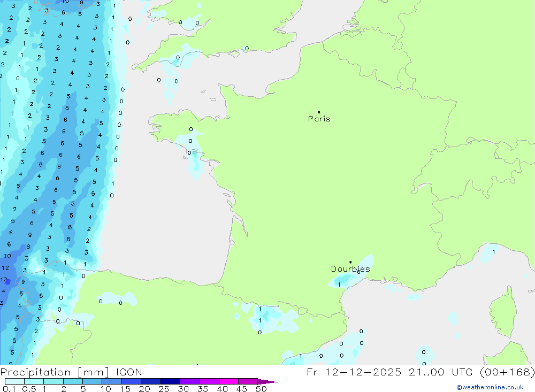Select the 40–45 mm magenta legend swatch
The image size is (535, 392).
(x=228, y=381)
